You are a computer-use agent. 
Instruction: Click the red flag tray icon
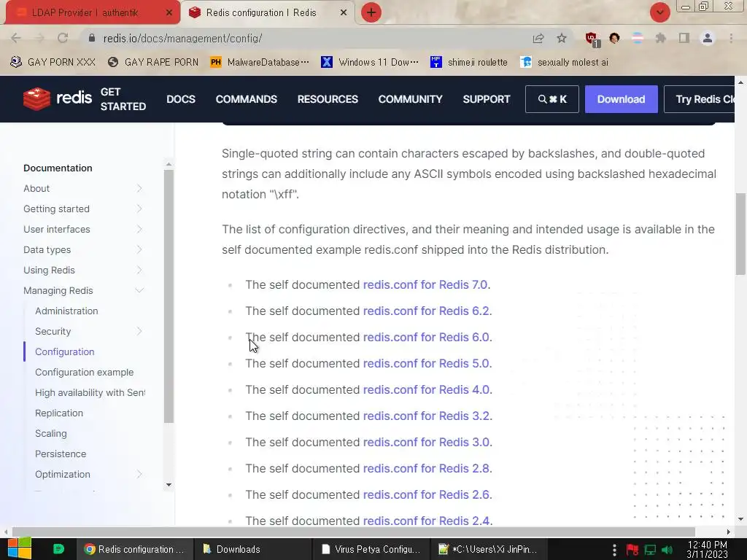(632, 550)
